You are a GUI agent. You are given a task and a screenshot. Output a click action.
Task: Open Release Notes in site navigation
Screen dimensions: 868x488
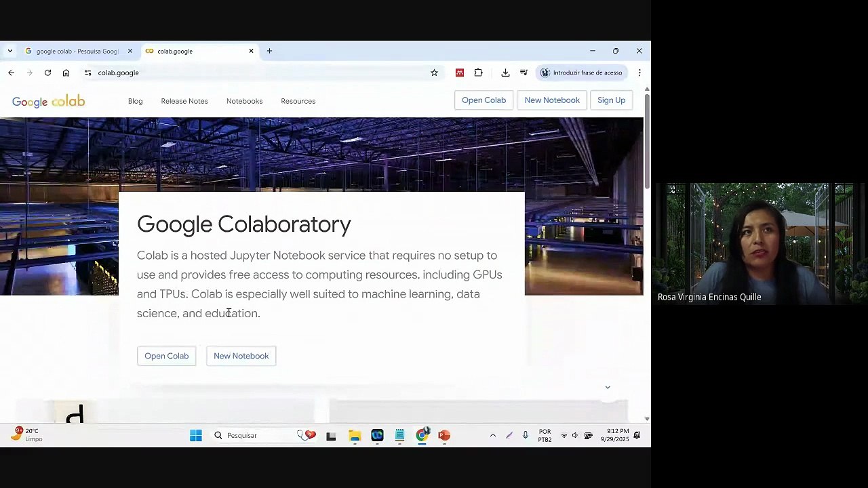pos(184,101)
